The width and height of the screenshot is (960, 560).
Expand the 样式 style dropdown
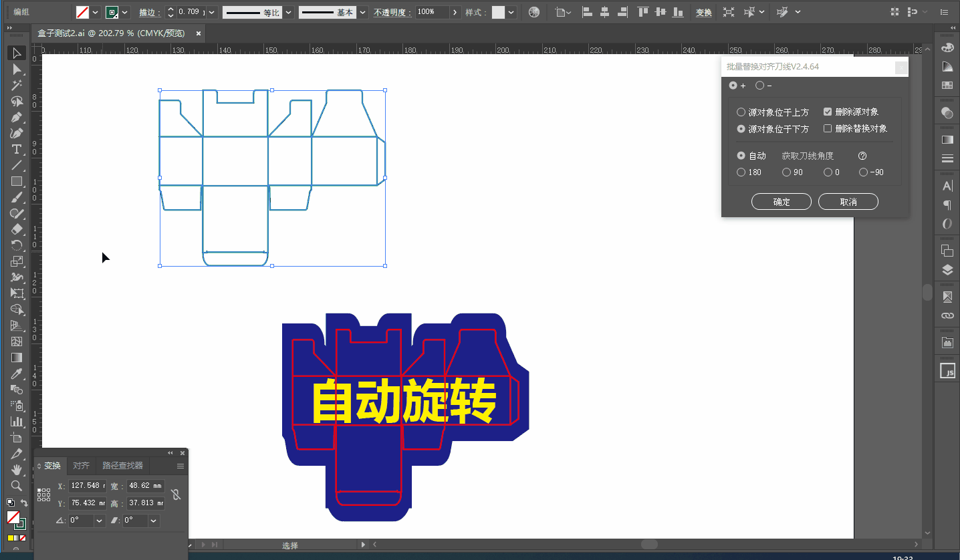(x=511, y=12)
